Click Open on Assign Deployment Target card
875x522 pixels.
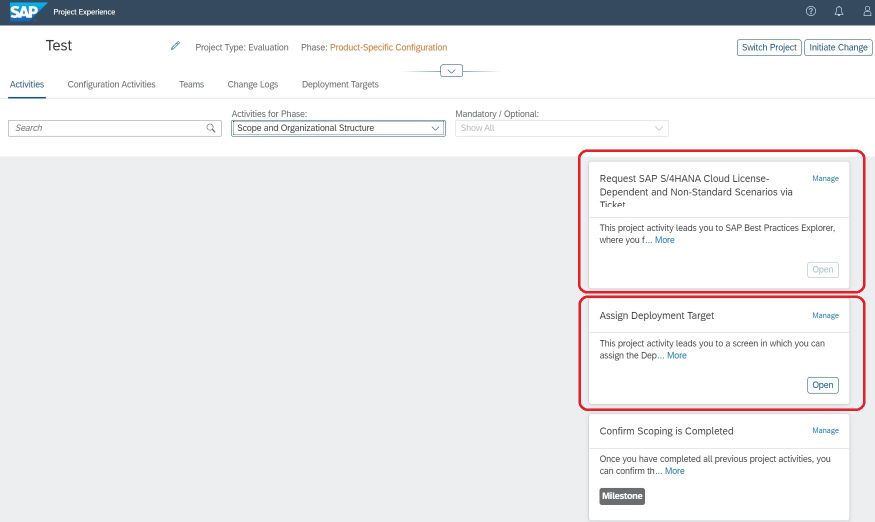point(823,385)
